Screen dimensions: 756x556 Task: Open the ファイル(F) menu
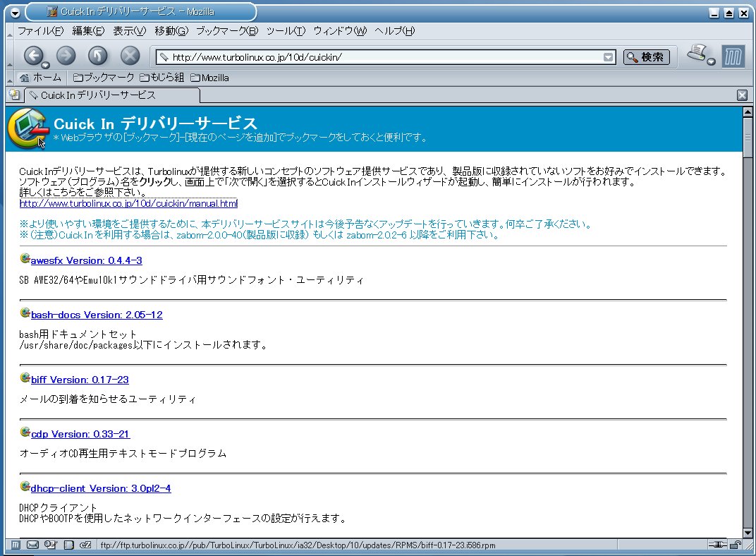click(40, 31)
